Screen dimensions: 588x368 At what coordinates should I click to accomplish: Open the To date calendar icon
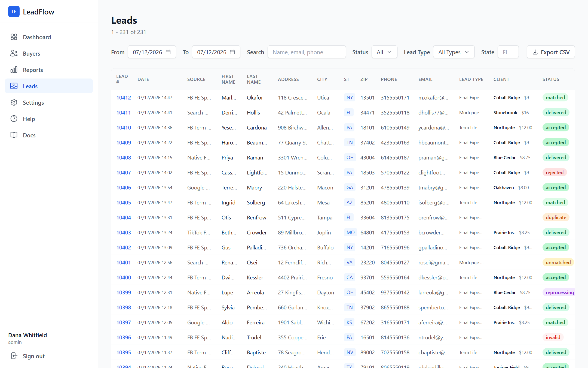[232, 52]
